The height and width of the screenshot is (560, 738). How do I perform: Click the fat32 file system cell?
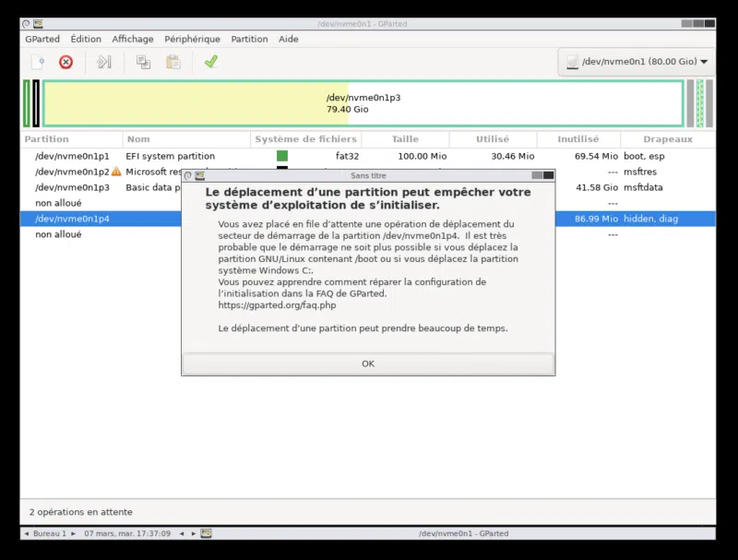(x=348, y=156)
